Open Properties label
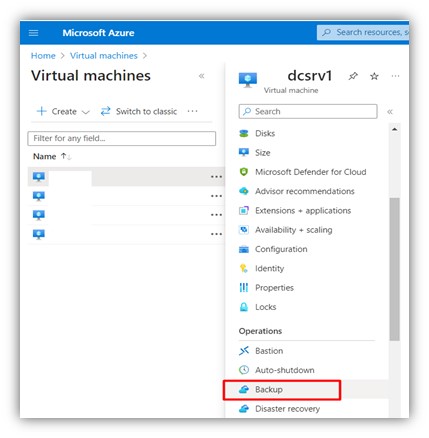The image size is (429, 438). (274, 288)
